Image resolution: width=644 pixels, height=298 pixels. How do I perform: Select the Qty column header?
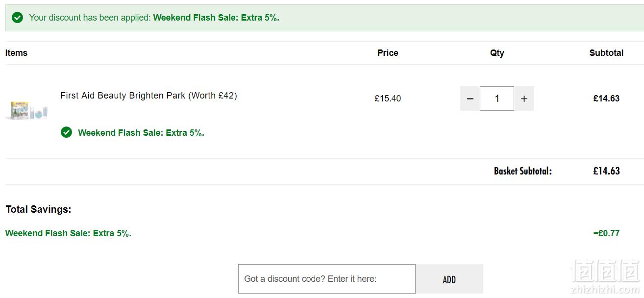click(497, 53)
